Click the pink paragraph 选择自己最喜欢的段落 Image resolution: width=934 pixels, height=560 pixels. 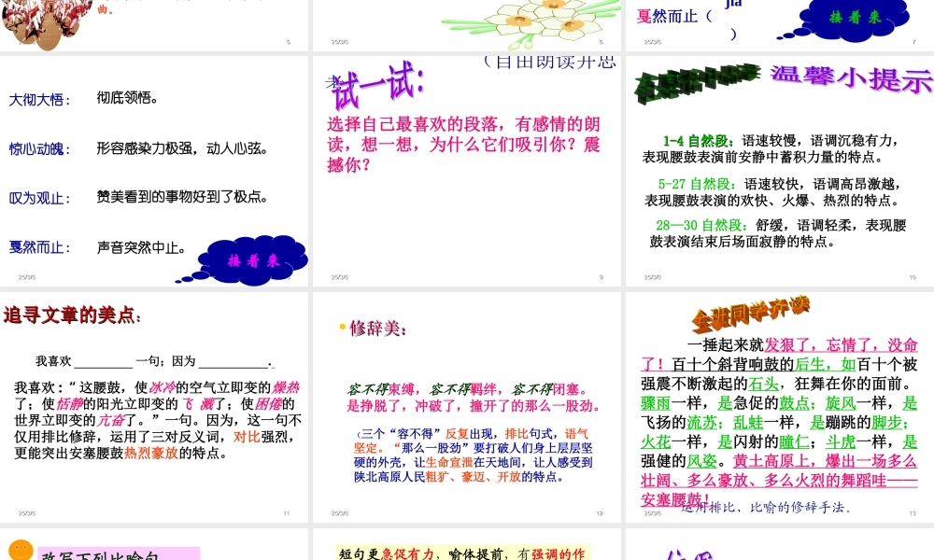(x=463, y=144)
